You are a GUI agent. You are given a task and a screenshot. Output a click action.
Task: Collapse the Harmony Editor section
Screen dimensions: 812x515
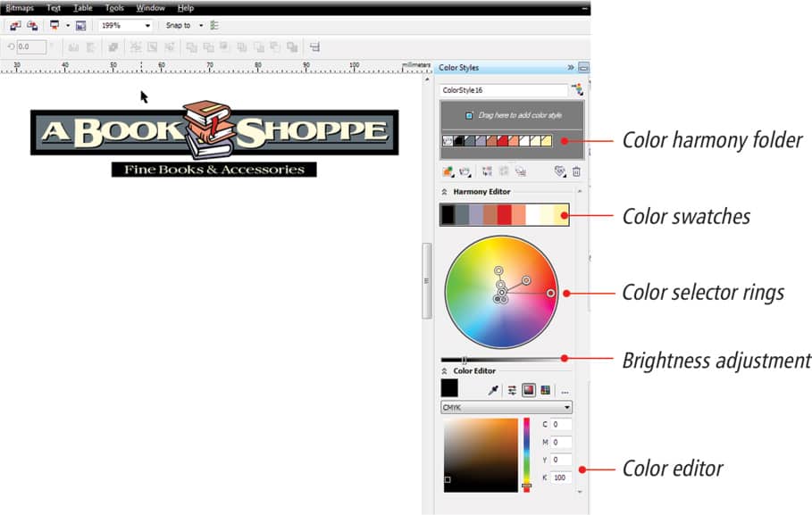445,191
